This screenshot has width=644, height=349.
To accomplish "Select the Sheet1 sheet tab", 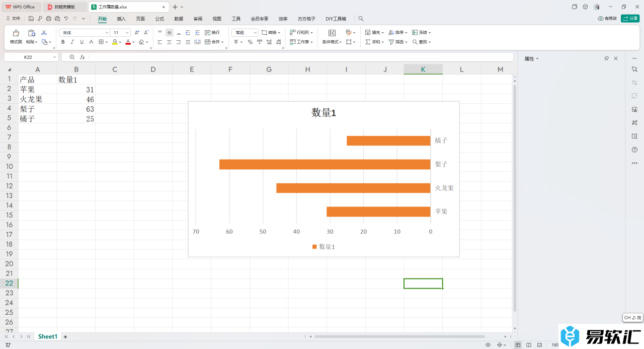I will (48, 336).
